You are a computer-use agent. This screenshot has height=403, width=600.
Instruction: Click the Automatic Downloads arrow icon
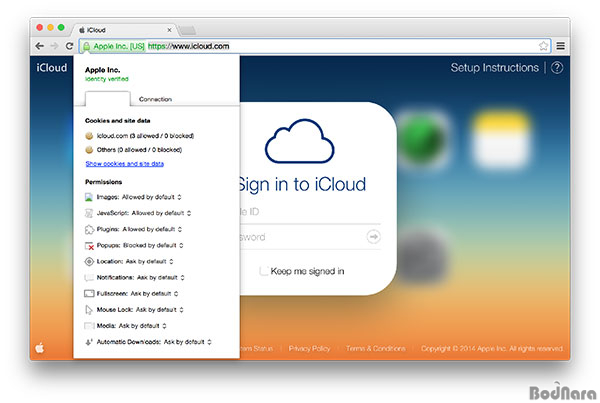tap(89, 342)
